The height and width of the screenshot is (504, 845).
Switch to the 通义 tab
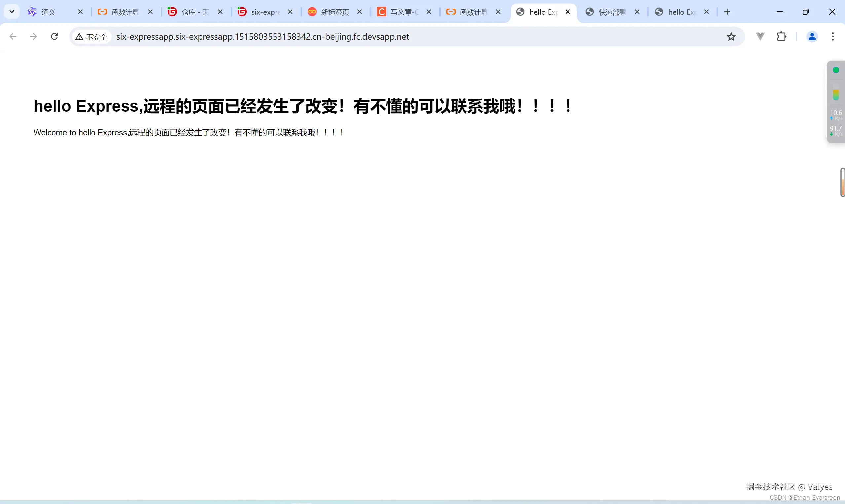(48, 12)
